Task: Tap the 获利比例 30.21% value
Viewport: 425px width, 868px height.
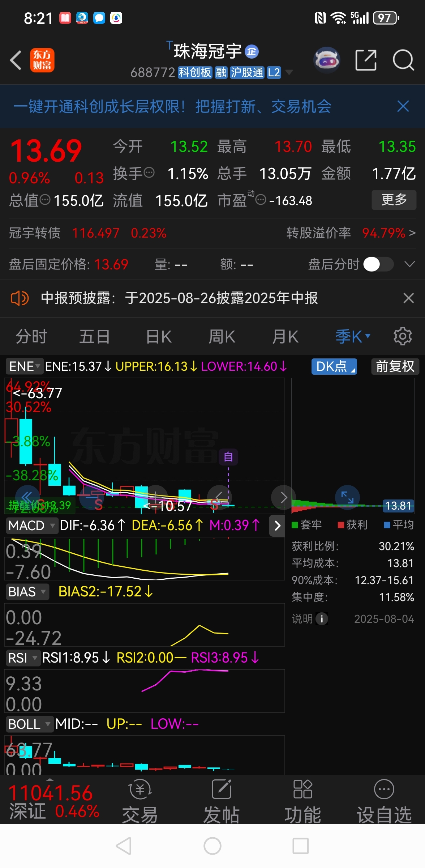Action: pos(396,546)
